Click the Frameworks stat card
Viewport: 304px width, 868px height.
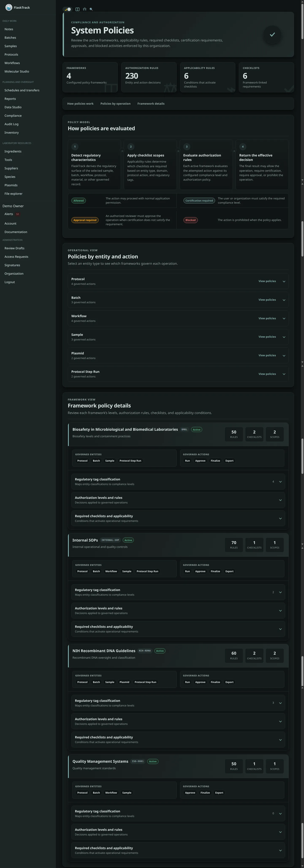coord(90,77)
